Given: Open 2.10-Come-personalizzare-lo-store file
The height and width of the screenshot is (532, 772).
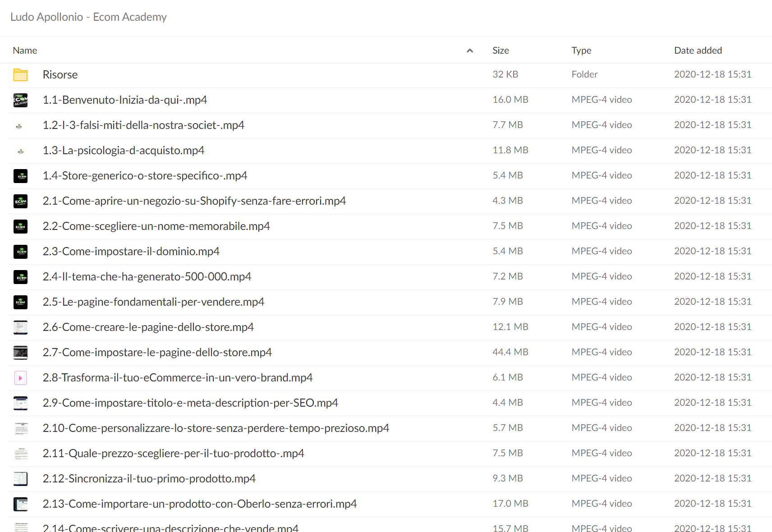Looking at the screenshot, I should 216,428.
